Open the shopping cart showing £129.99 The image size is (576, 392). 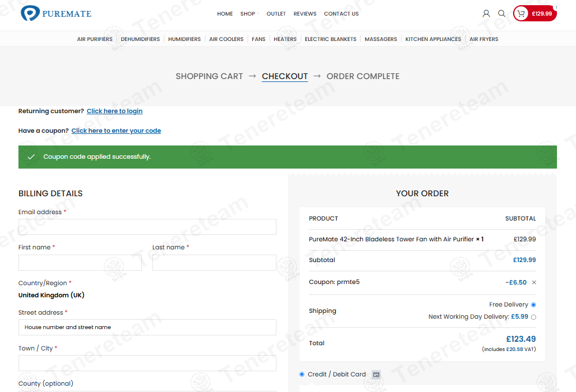(534, 13)
